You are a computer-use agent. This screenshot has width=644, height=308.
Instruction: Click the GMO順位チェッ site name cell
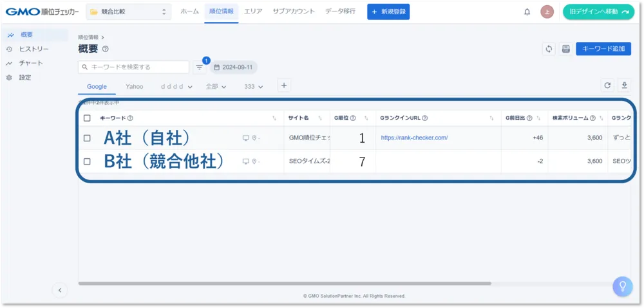[x=310, y=138]
